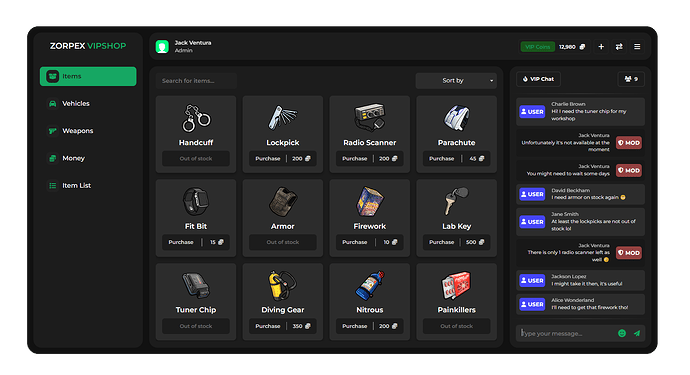
Task: Click Jack Ventura's green avatar icon
Action: click(162, 47)
